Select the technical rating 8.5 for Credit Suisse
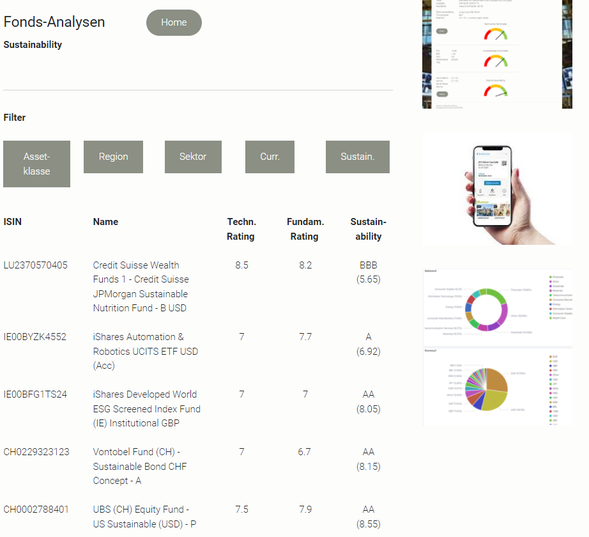The height and width of the screenshot is (537, 589). (x=242, y=265)
